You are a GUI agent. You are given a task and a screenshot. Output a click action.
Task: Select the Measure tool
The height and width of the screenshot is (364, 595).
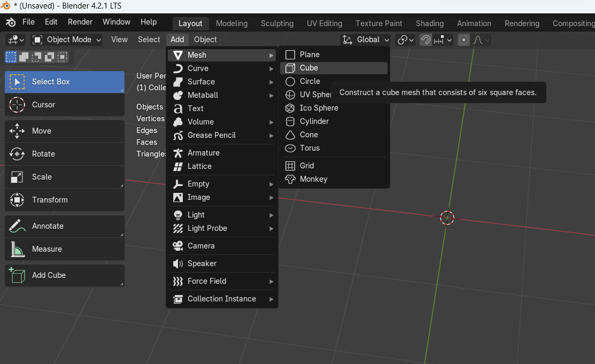65,249
